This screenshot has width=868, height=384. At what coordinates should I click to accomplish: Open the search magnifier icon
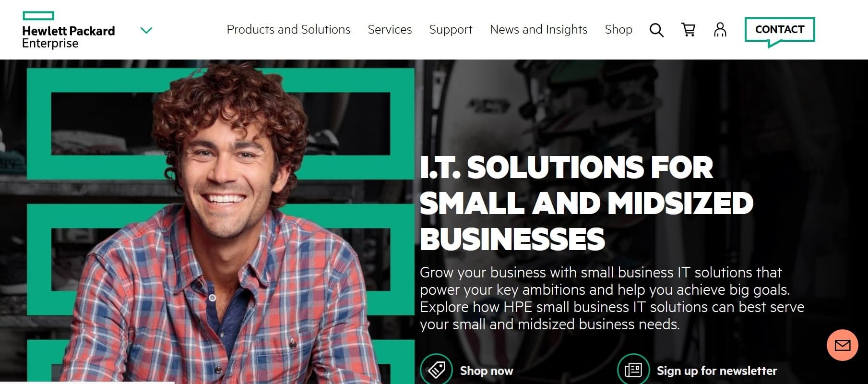656,30
